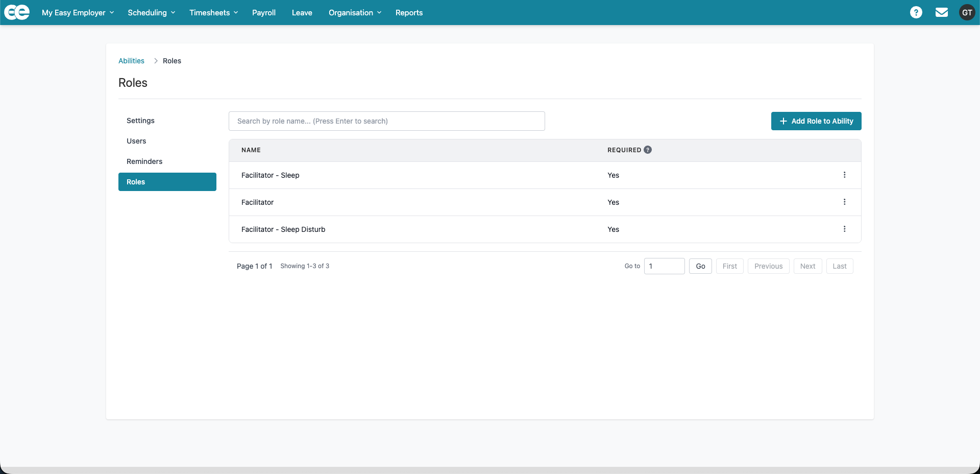Open actions menu for Facilitator - Sleep Disturb
The width and height of the screenshot is (980, 474).
click(845, 229)
